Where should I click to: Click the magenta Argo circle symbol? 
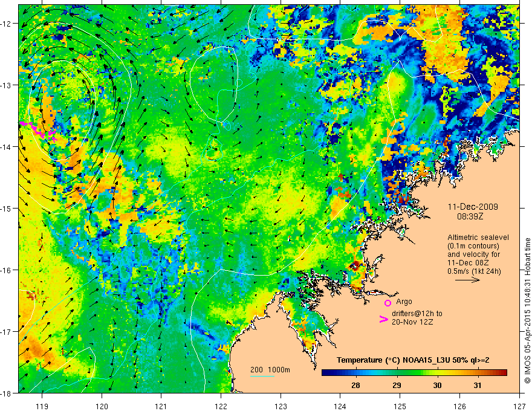388,303
